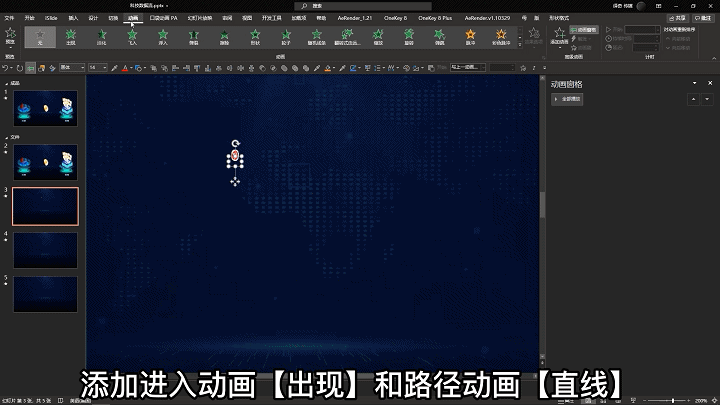Click the 共享 (Share) button
Image resolution: width=720 pixels, height=405 pixels.
(679, 18)
